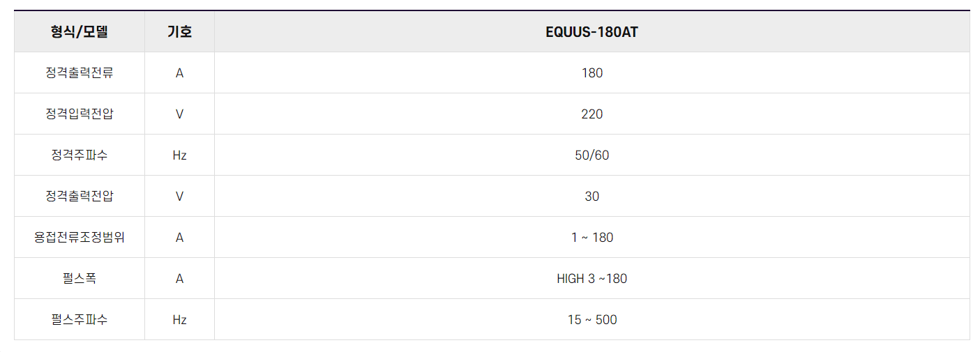The image size is (980, 352).
Task: Click the 15 ~ 500 value cell
Action: tap(591, 319)
